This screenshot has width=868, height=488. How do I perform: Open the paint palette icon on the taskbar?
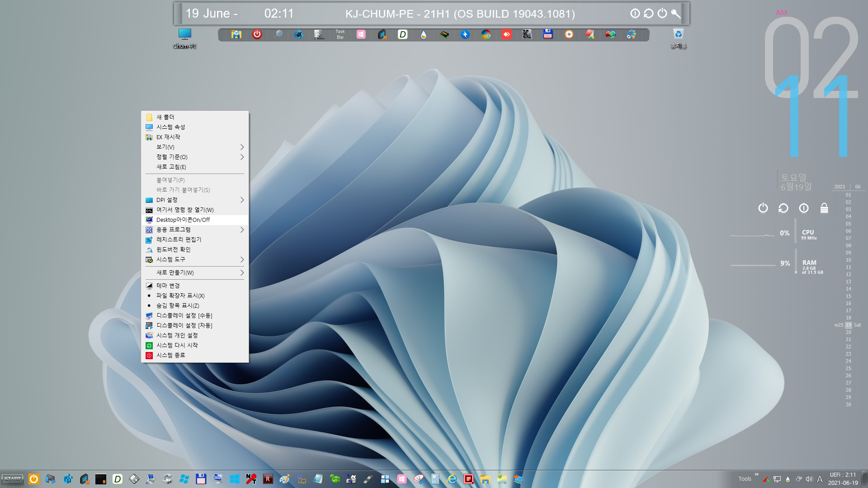tap(284, 479)
